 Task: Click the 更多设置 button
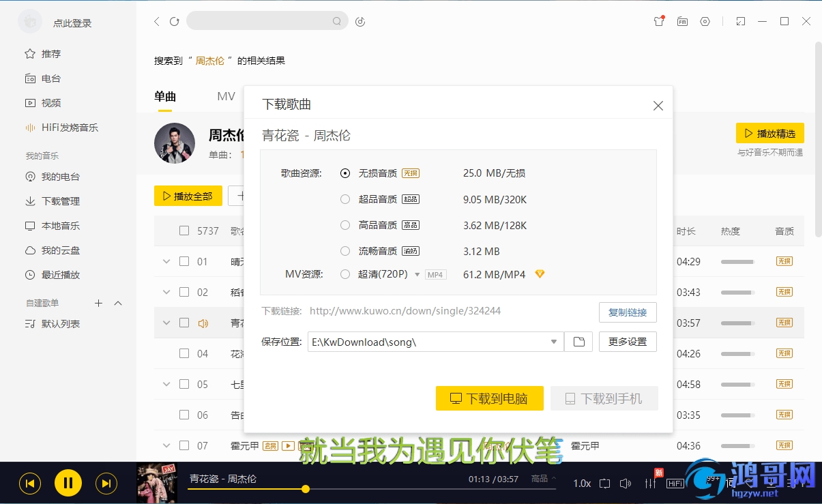coord(628,342)
